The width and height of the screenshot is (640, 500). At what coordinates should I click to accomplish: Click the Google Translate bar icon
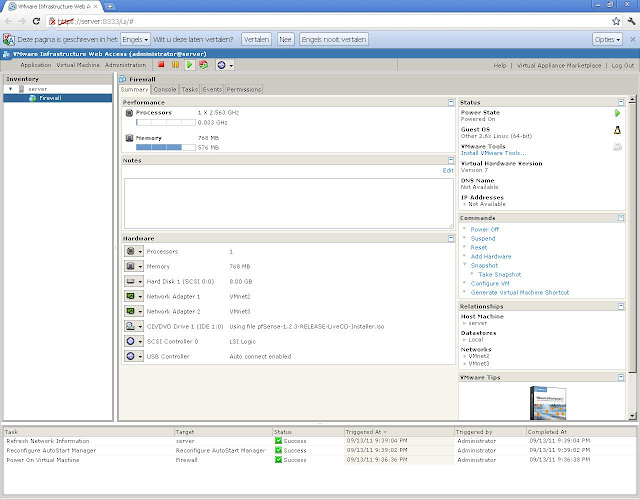[9, 39]
